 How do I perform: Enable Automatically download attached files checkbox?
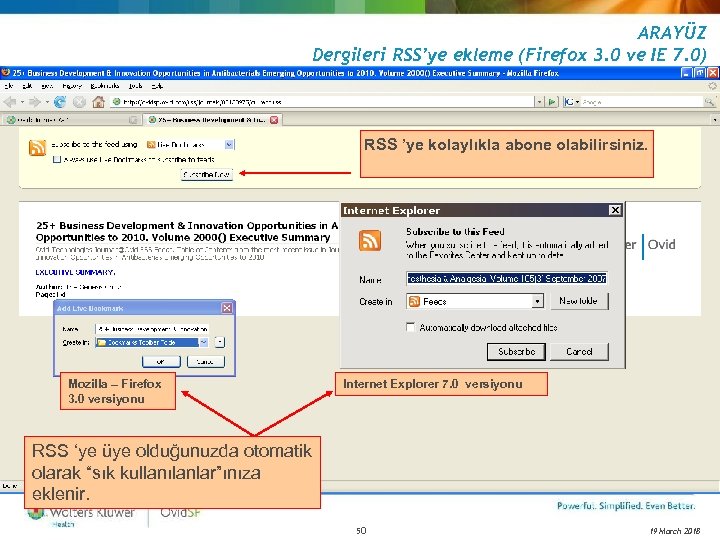[x=410, y=327]
